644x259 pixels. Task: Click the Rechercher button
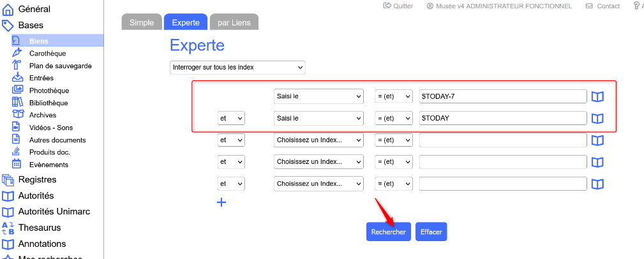click(x=388, y=232)
